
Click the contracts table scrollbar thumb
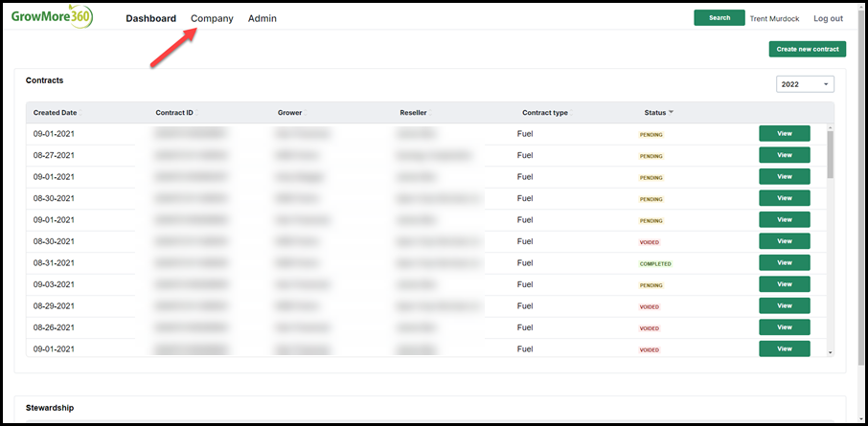830,155
